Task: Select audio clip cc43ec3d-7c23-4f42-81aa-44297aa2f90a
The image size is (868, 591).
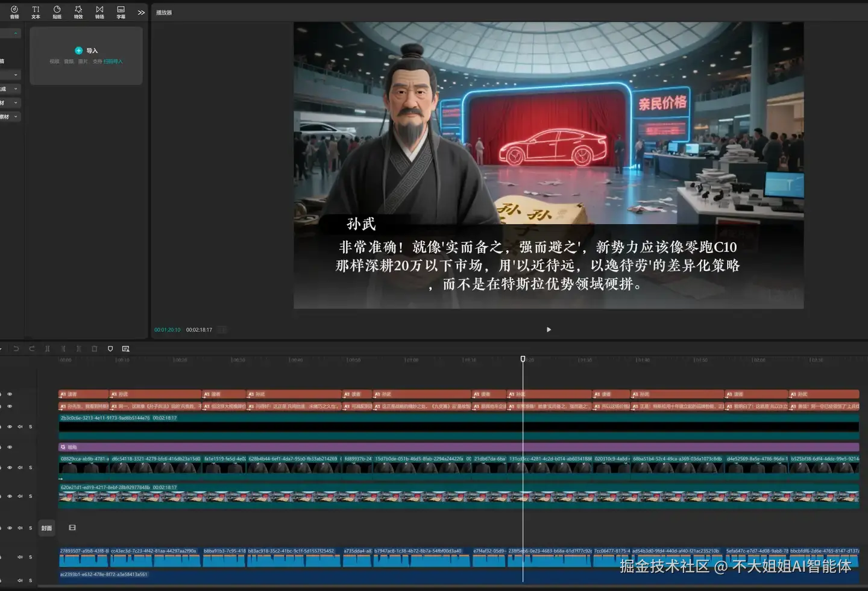Action: (x=155, y=558)
